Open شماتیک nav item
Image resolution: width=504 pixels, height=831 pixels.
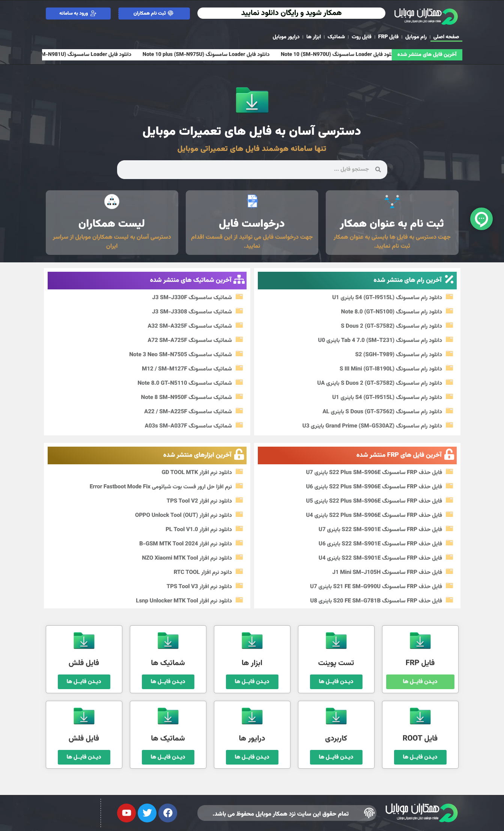click(336, 36)
